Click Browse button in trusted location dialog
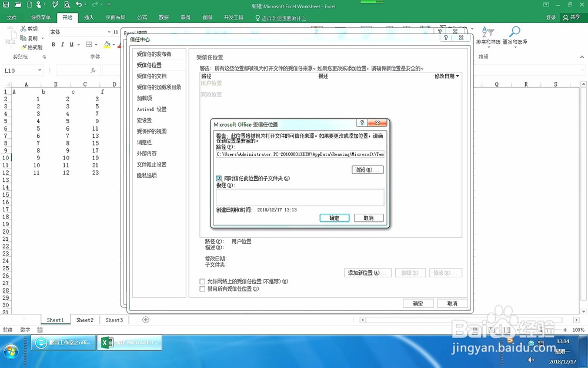This screenshot has height=368, width=588. [x=367, y=170]
